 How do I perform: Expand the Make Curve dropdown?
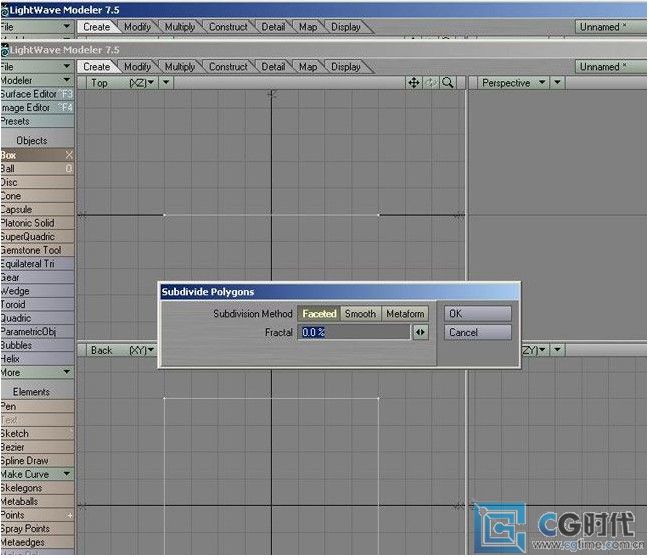37,474
